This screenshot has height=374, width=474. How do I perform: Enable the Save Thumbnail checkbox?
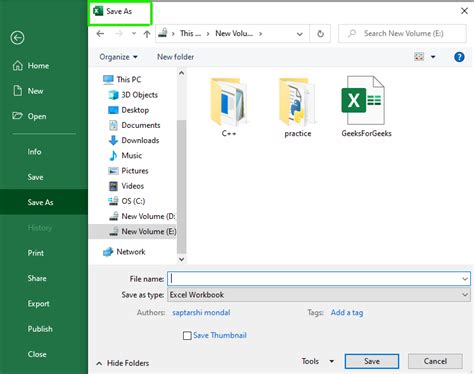click(x=187, y=335)
